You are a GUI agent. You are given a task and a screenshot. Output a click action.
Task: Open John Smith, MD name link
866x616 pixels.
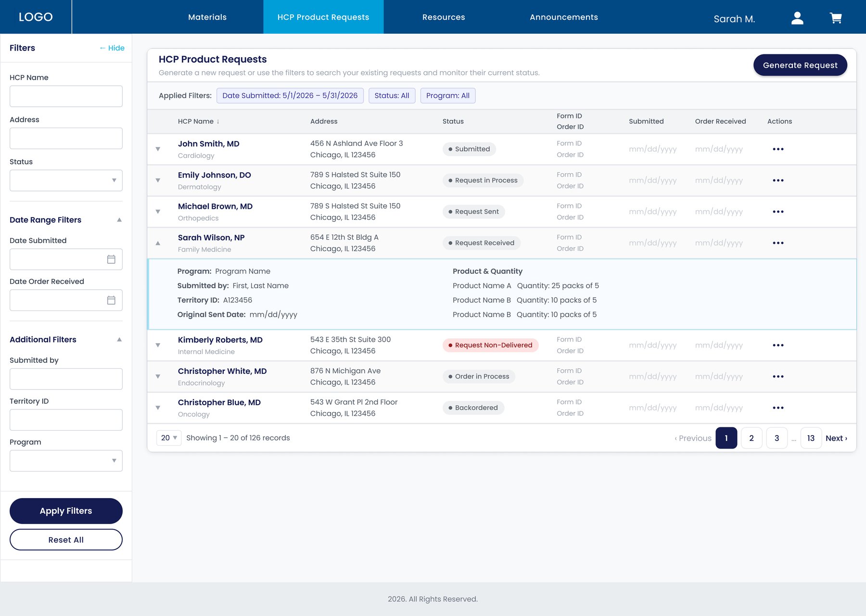click(x=209, y=144)
